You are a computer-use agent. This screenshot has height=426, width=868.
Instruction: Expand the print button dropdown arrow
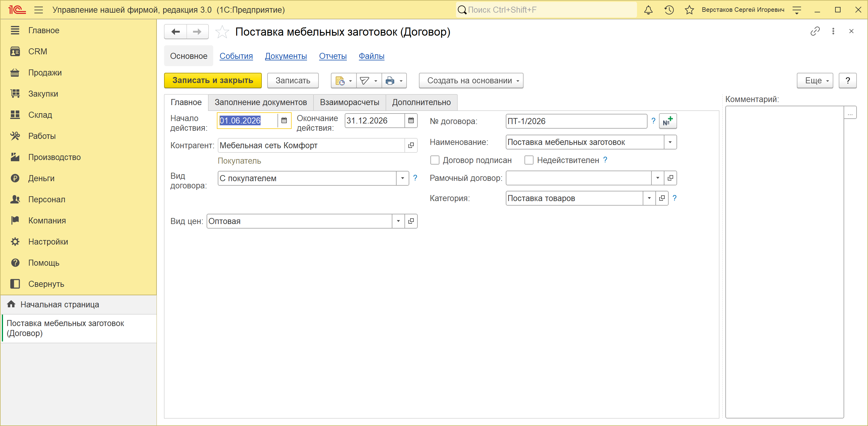tap(401, 81)
